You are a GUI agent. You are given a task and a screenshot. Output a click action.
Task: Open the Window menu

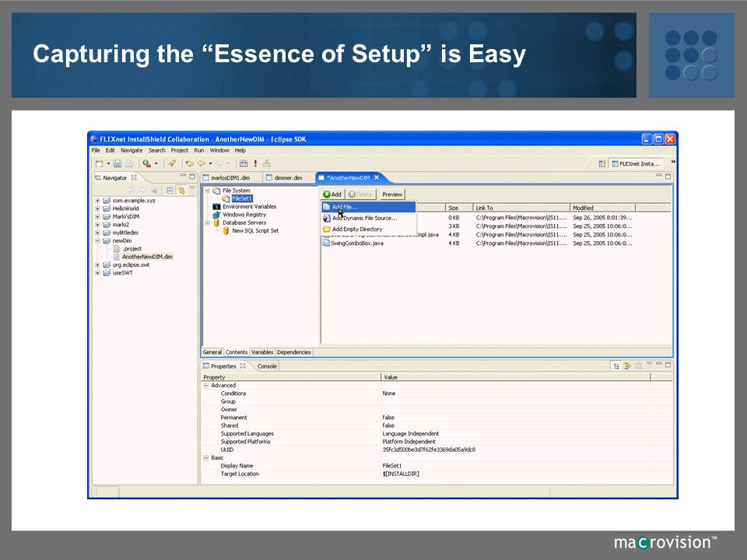tap(219, 150)
